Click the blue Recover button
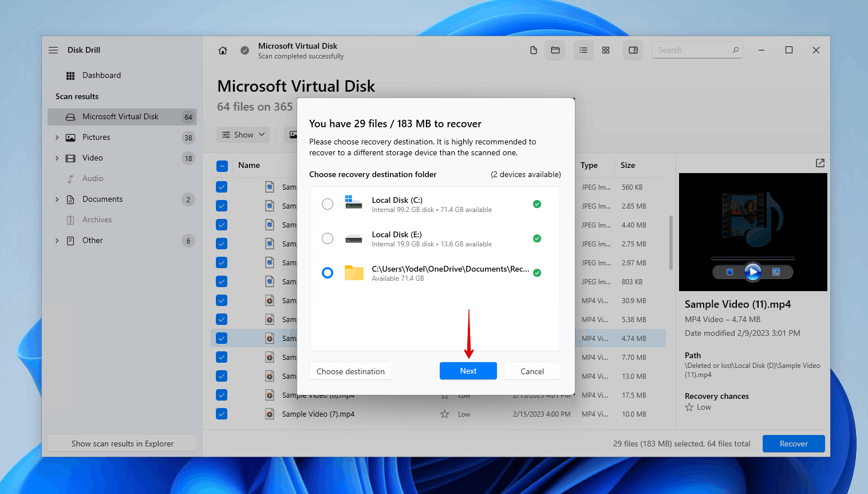868x494 pixels. click(794, 444)
